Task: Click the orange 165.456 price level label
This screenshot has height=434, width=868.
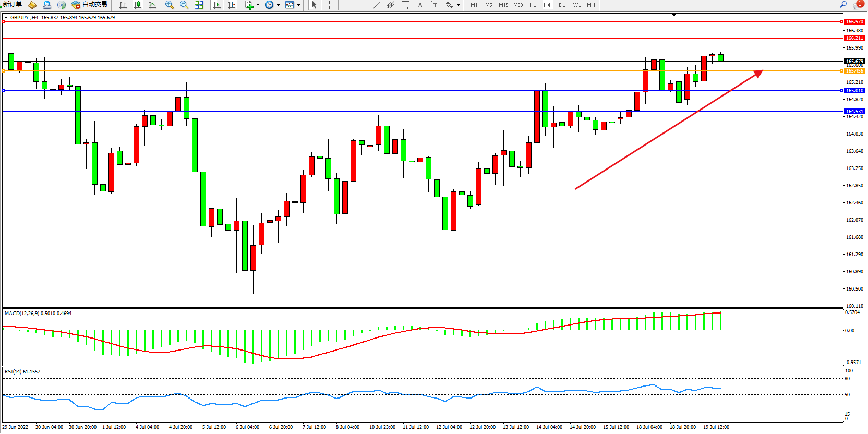Action: pos(854,71)
